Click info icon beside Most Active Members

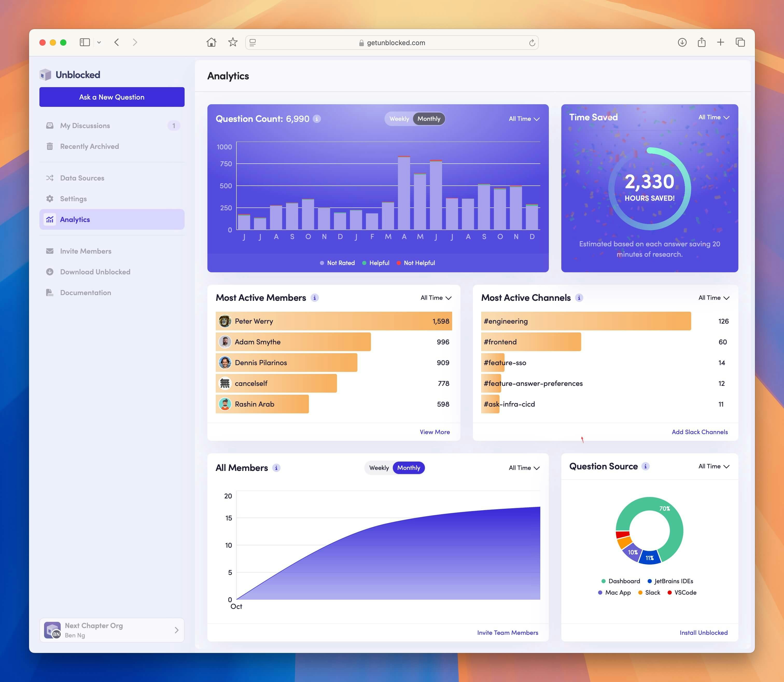[314, 298]
